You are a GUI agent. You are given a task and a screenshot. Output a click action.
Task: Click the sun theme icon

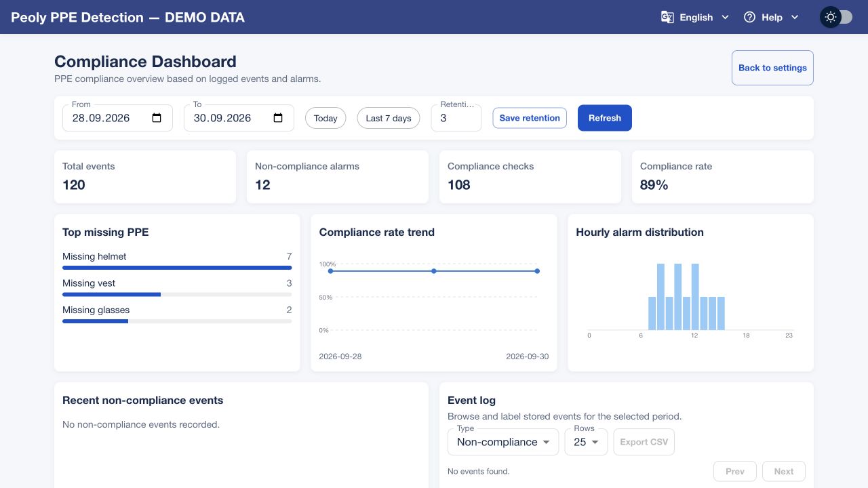tap(830, 17)
